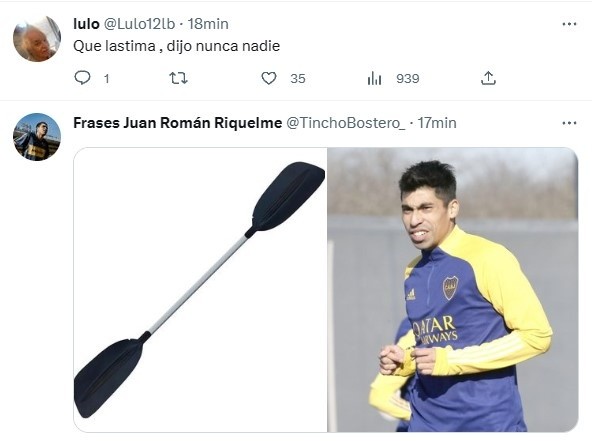Click the reply count 1
Viewport: 592px width, 441px height.
[106, 79]
